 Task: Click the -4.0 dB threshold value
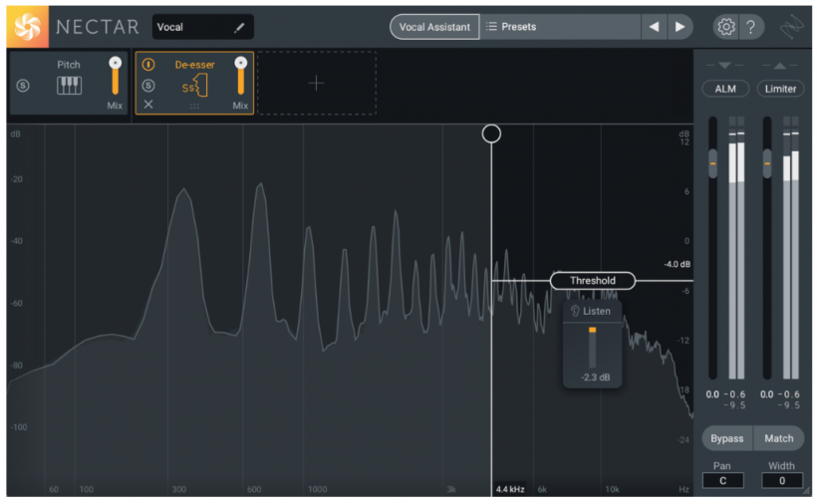click(x=677, y=265)
